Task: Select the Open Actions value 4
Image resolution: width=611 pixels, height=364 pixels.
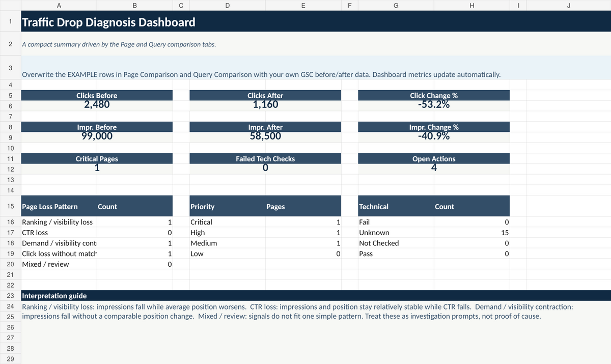Action: [434, 169]
